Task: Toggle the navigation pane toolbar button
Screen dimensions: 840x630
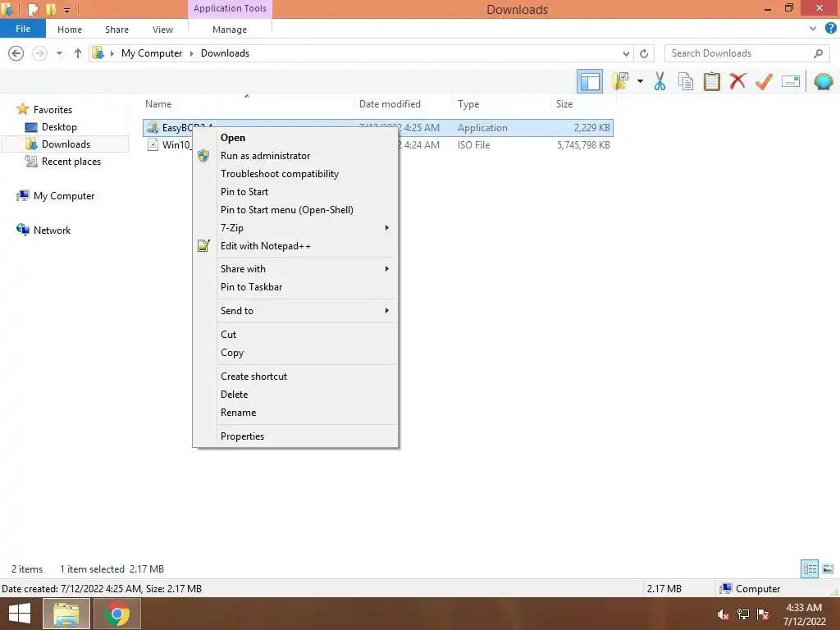Action: point(590,81)
